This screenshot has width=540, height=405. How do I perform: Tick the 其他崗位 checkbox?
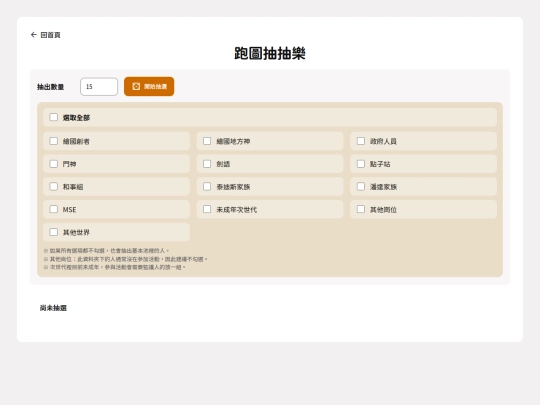pyautogui.click(x=361, y=209)
